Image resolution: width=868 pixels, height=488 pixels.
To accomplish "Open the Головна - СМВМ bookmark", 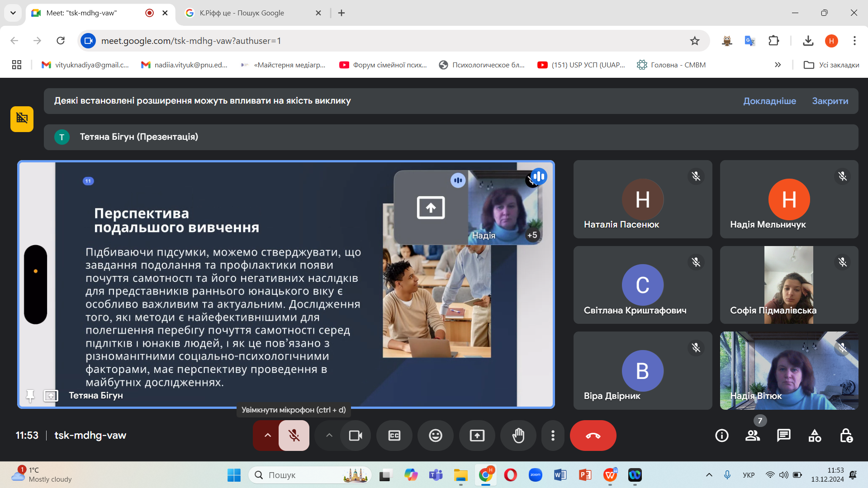I will point(671,65).
